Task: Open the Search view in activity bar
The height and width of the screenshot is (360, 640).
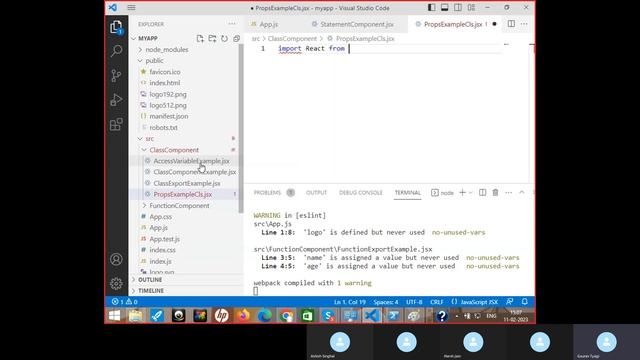Action: tap(116, 51)
